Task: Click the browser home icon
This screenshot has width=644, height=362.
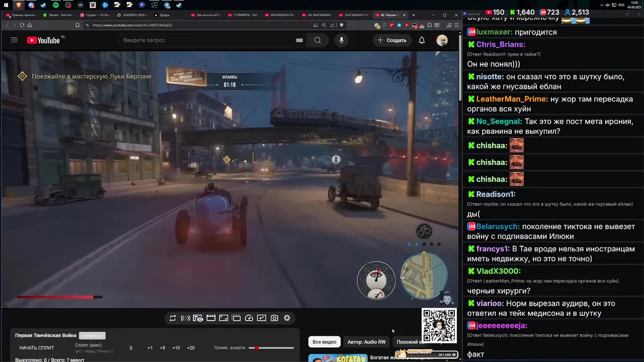Action: pyautogui.click(x=30, y=25)
